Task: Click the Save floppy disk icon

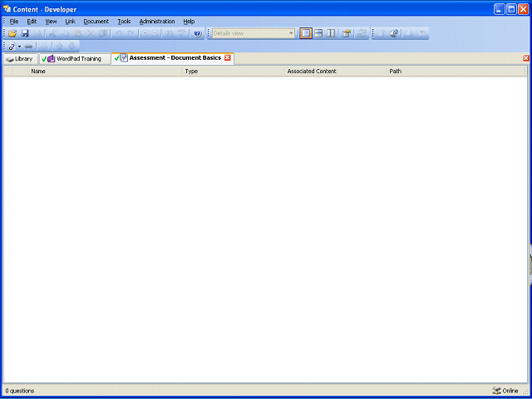Action: click(25, 33)
